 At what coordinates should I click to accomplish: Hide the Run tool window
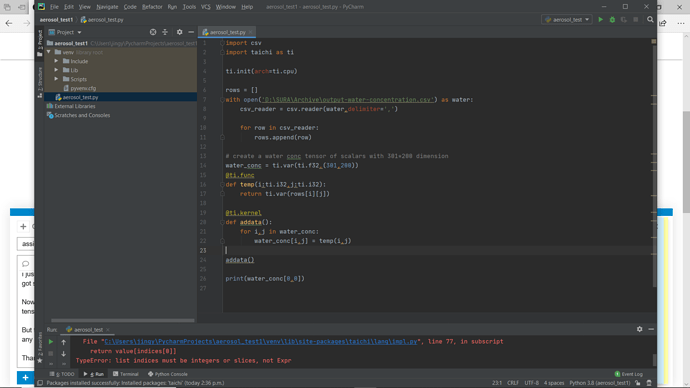coord(651,329)
